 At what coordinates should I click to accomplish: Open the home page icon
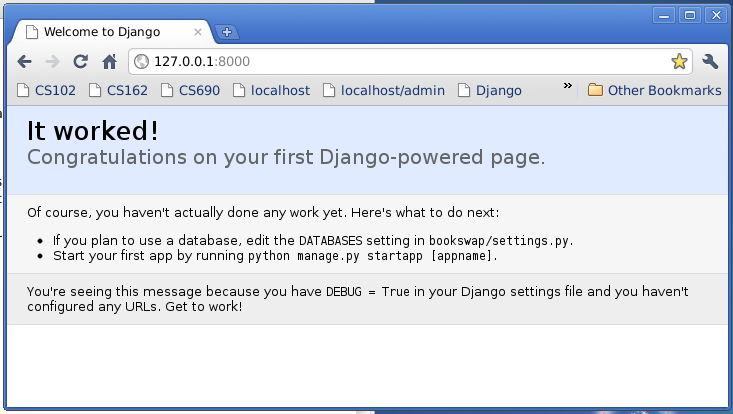pyautogui.click(x=109, y=61)
